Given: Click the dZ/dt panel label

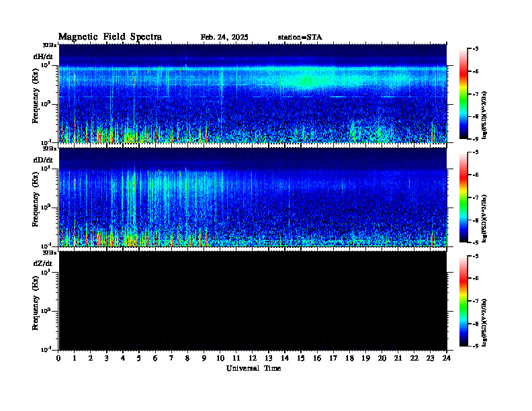Looking at the screenshot, I should pos(43,263).
